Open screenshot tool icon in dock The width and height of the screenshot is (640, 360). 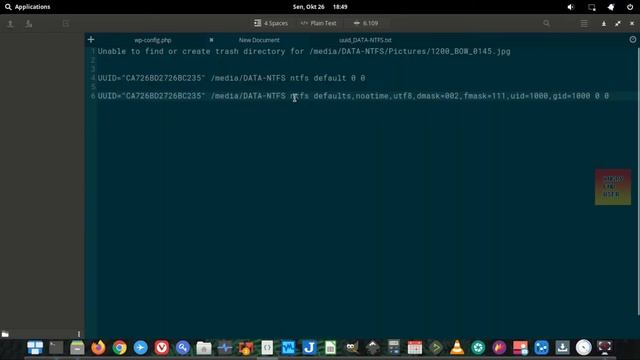[x=605, y=348]
